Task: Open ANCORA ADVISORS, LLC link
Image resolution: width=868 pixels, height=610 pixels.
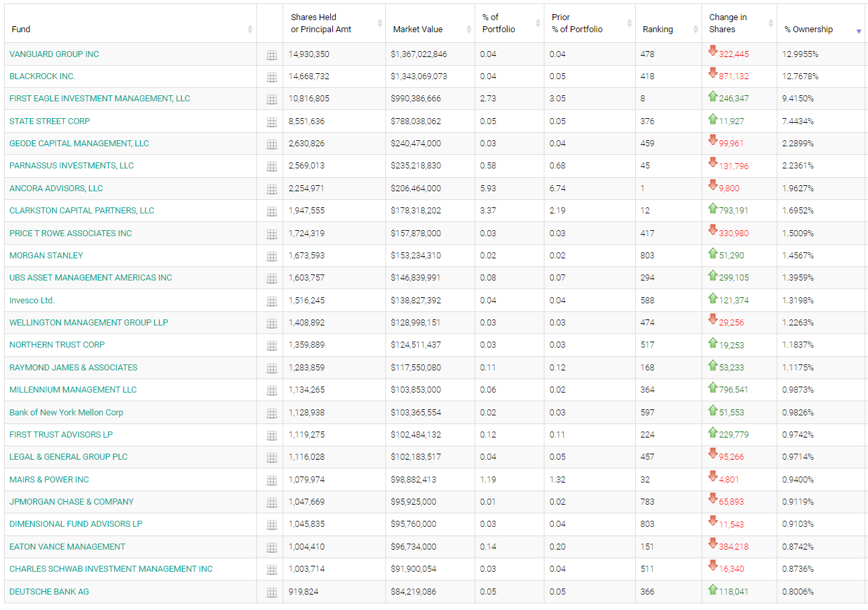Action: (x=56, y=189)
